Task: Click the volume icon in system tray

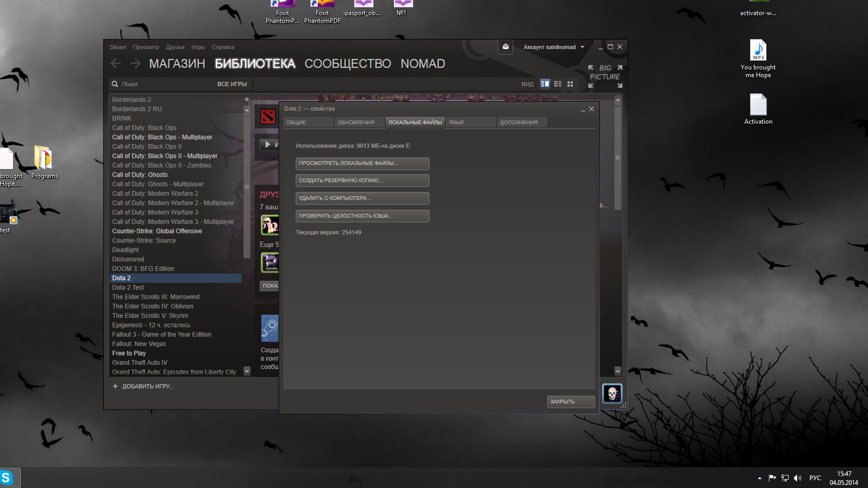Action: pos(798,478)
